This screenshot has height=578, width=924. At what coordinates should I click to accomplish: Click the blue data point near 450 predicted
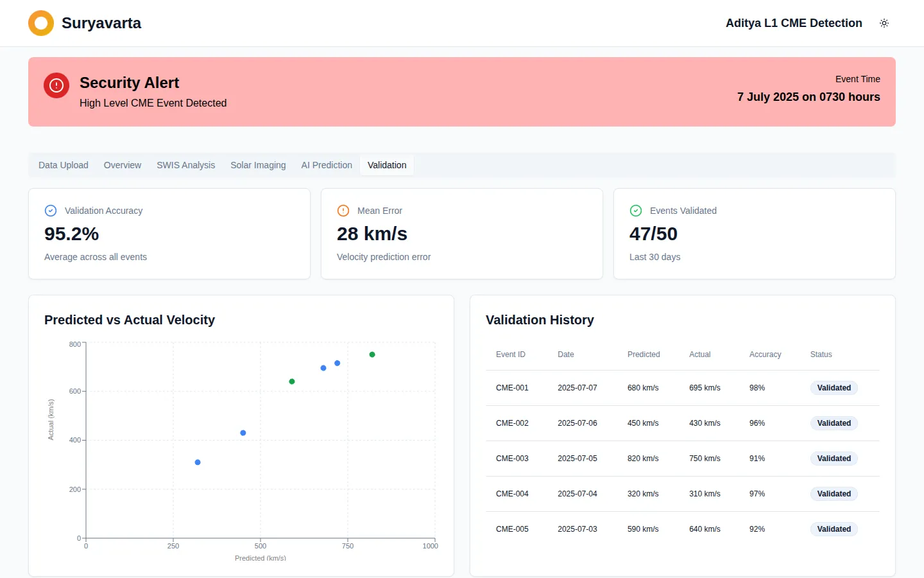tap(243, 433)
